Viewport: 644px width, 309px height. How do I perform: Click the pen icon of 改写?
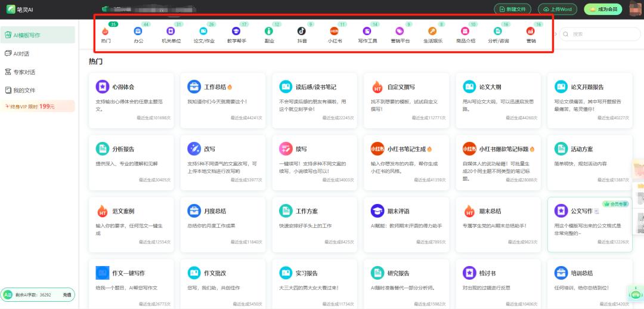pyautogui.click(x=194, y=149)
